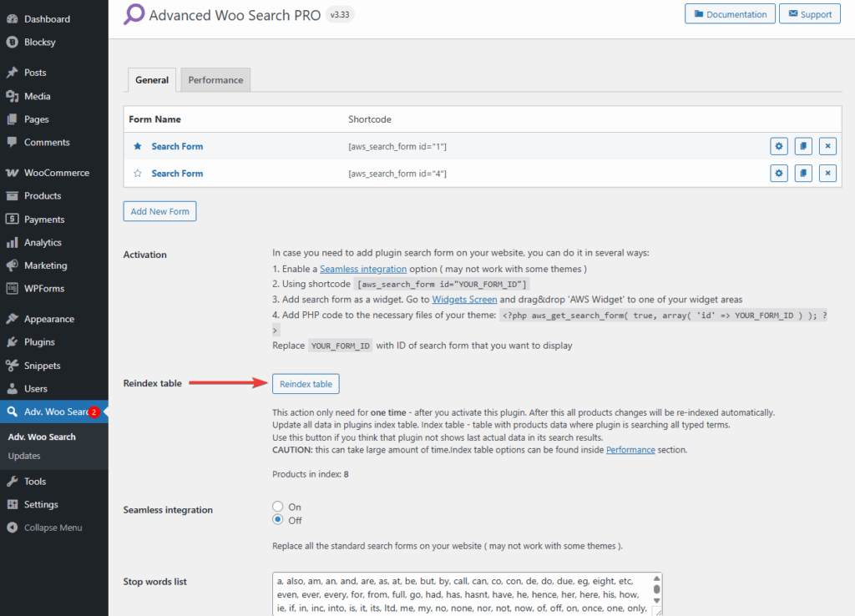Click inside the stop words list box

coord(459,593)
